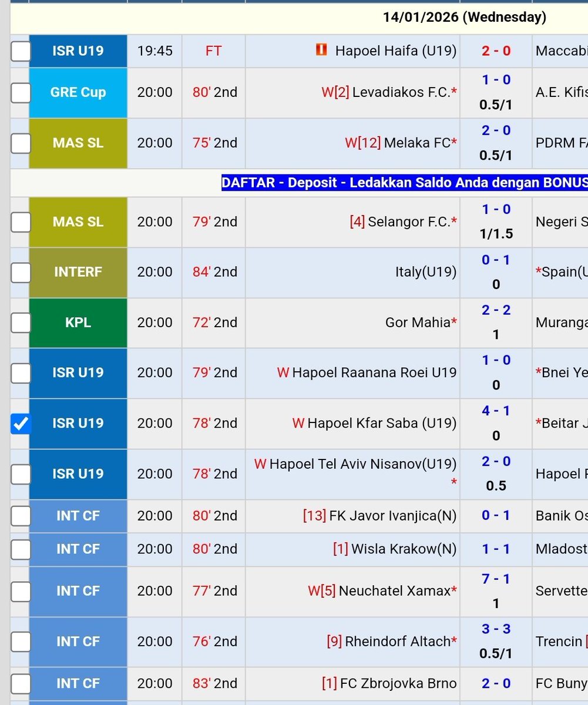Viewport: 588px width, 705px height.
Task: Open Neuchatel Xamax team link
Action: (395, 591)
